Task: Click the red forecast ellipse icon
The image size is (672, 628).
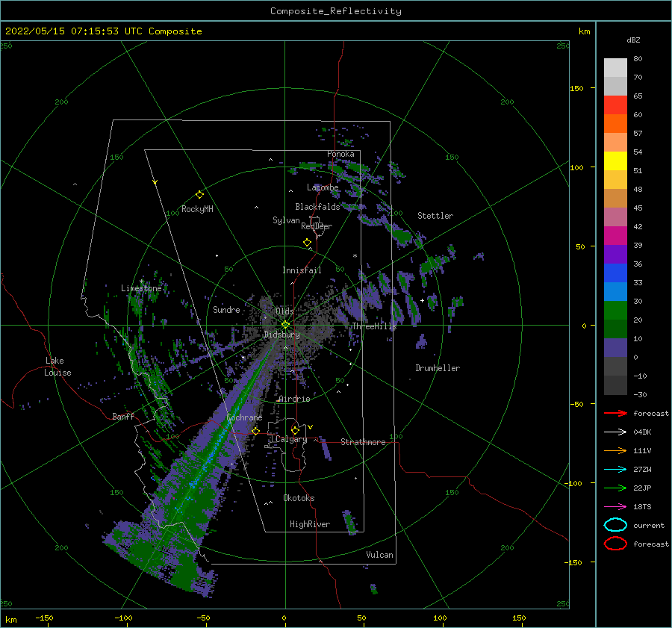Action: tap(615, 544)
